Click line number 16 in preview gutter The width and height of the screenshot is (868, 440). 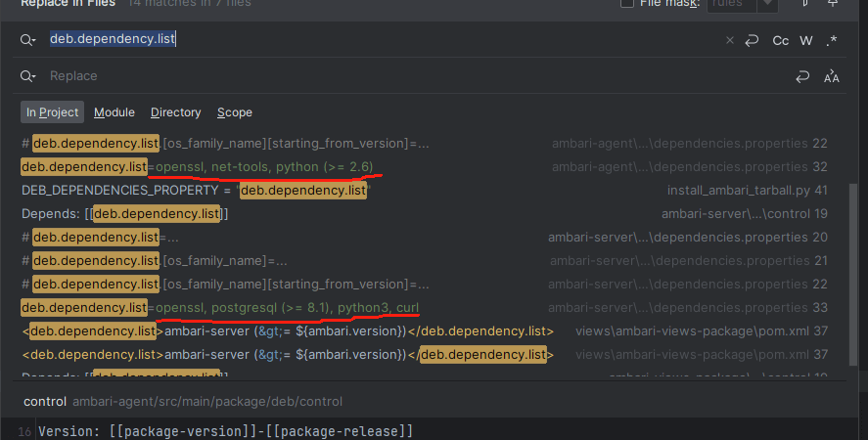[23, 432]
